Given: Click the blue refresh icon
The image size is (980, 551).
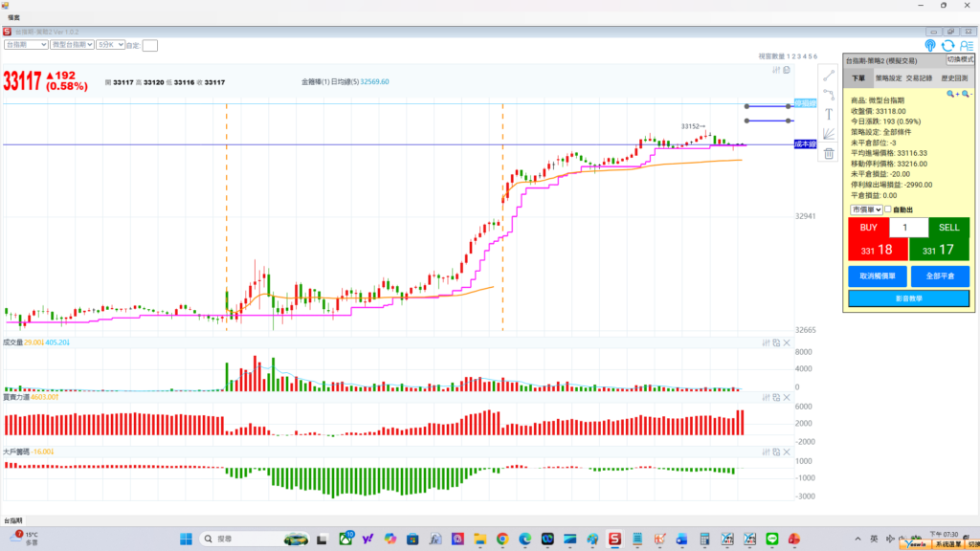Looking at the screenshot, I should tap(947, 45).
